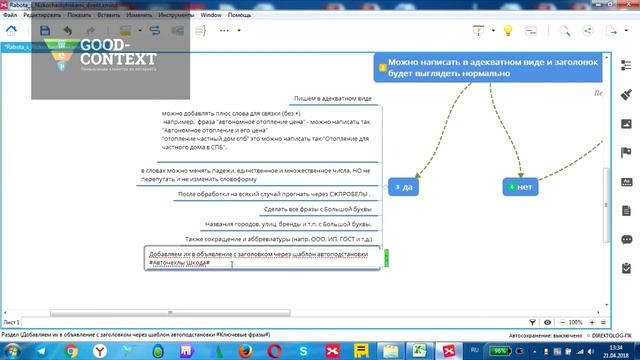
Task: Toggle the eye visibility icon in the status bar
Action: [x=547, y=322]
